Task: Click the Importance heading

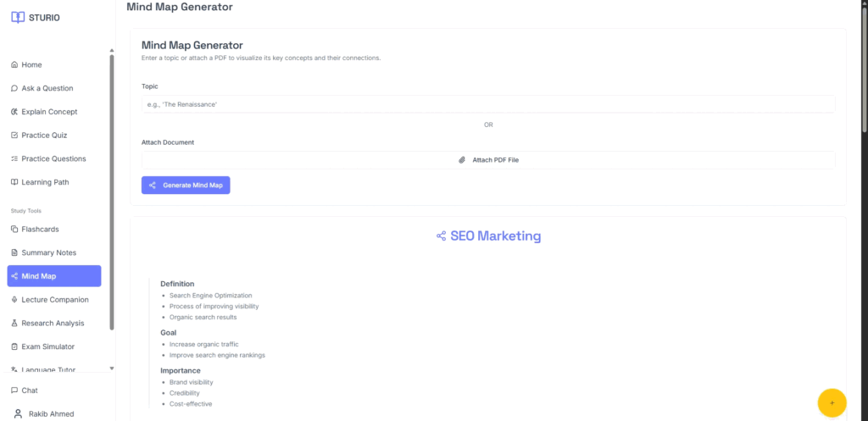Action: (181, 371)
